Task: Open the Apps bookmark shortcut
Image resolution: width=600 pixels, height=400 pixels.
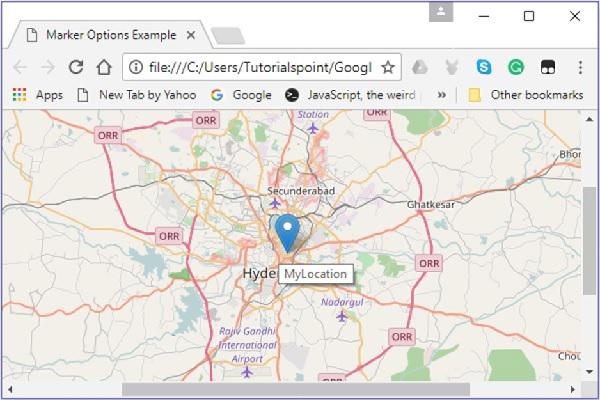Action: click(x=38, y=95)
